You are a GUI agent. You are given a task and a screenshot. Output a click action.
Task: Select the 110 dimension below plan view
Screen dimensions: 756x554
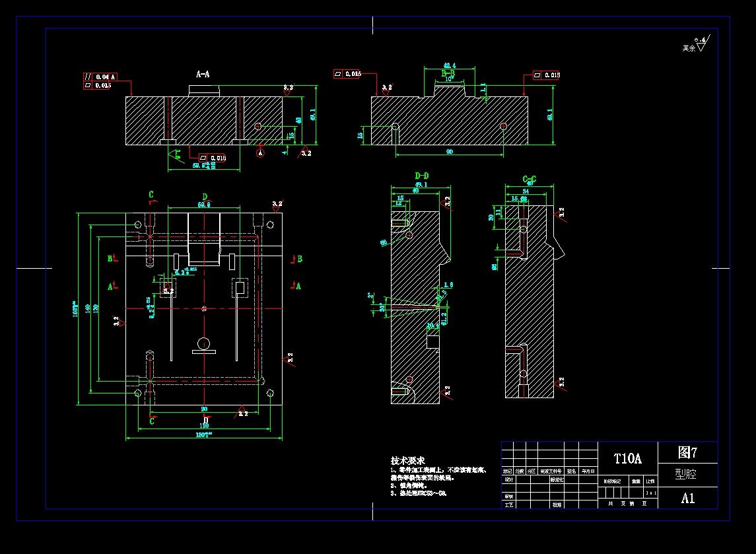point(204,425)
